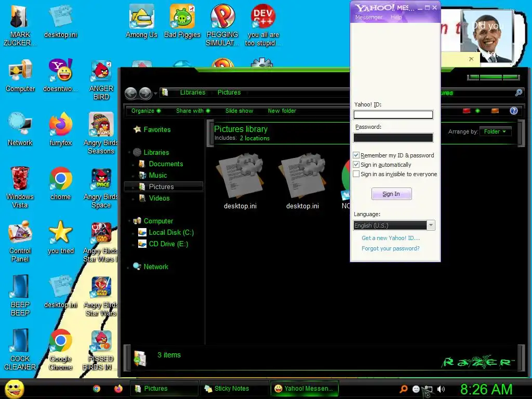Open the furryfox Firefox shortcut
The image size is (532, 399).
point(60,129)
